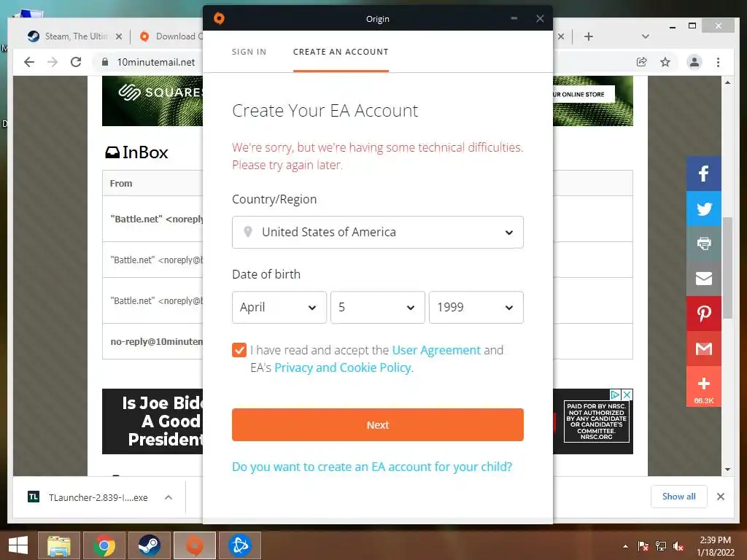The width and height of the screenshot is (747, 560).
Task: Open Steam from the taskbar
Action: [x=149, y=545]
